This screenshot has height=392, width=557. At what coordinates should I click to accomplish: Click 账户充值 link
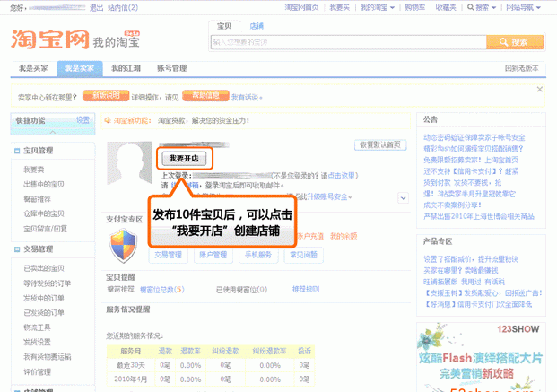coord(309,236)
